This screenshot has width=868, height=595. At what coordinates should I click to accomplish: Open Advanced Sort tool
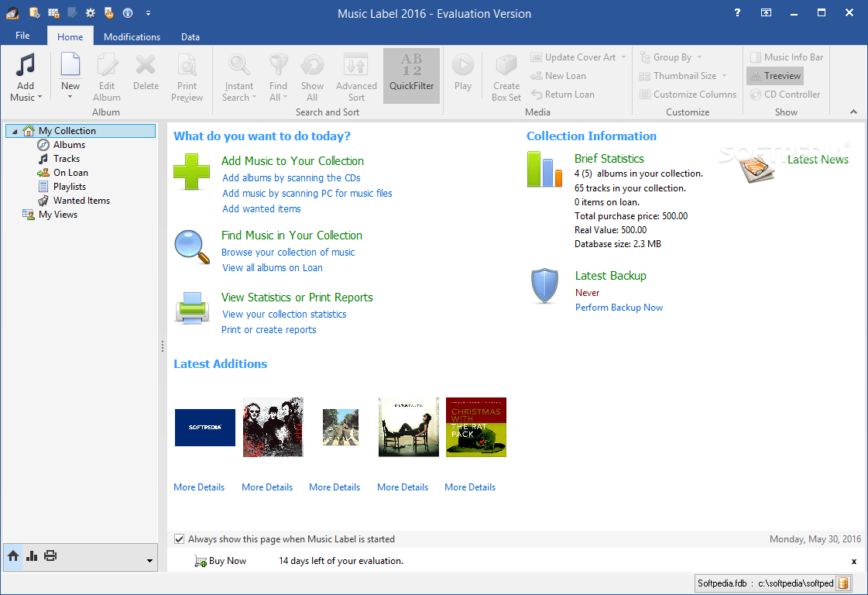pos(356,77)
